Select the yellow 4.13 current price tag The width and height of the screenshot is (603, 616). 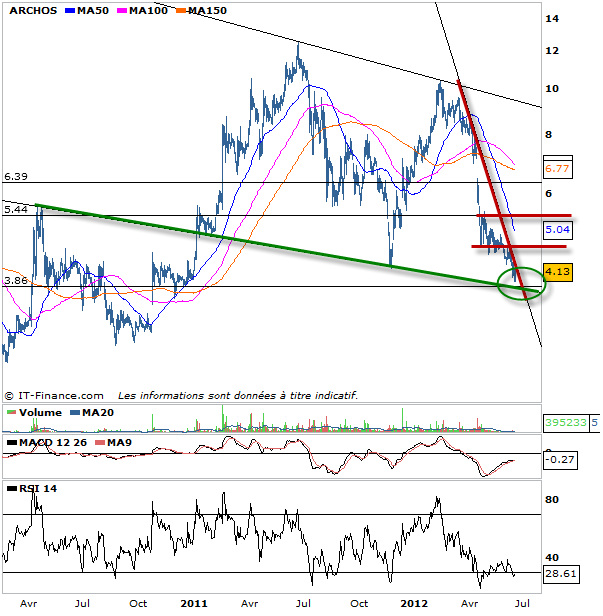pos(557,270)
